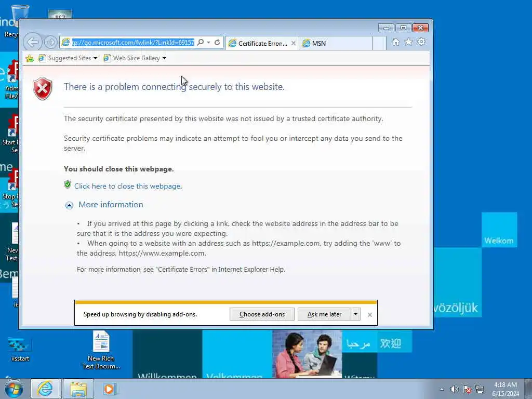Open Favorites with the star icon
The width and height of the screenshot is (532, 399).
(409, 42)
